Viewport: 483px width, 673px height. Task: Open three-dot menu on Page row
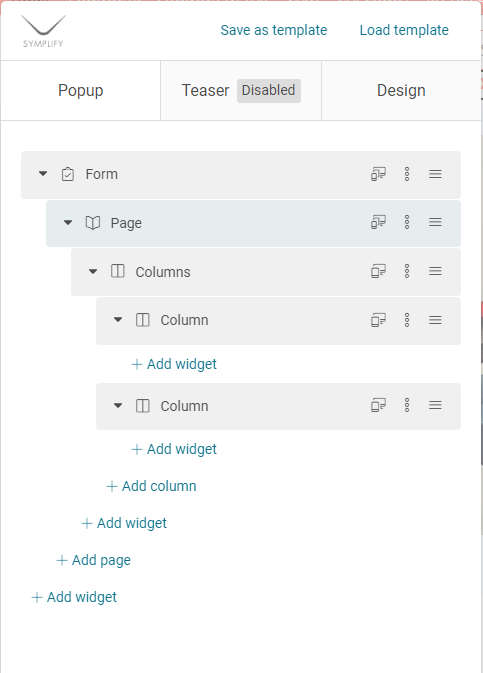[407, 222]
